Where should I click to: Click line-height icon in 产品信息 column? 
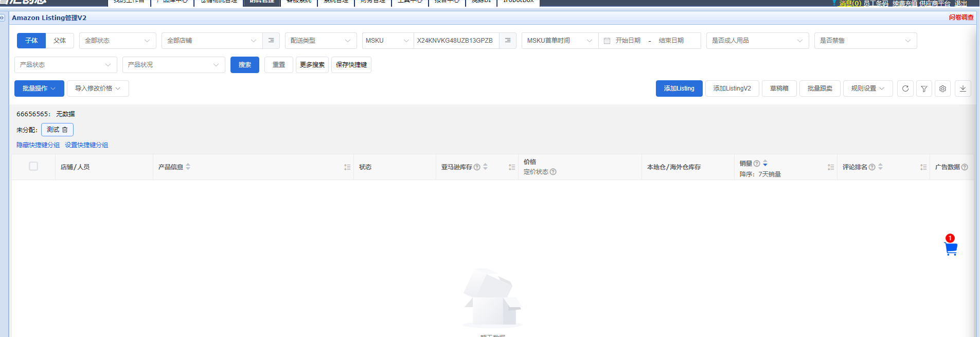coord(347,167)
